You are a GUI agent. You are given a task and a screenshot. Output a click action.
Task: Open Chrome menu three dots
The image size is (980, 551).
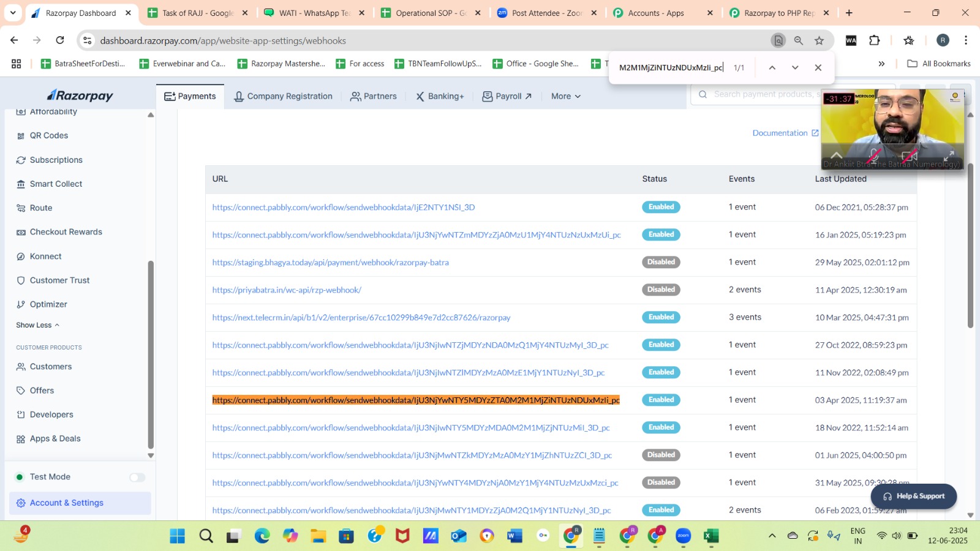tap(966, 40)
